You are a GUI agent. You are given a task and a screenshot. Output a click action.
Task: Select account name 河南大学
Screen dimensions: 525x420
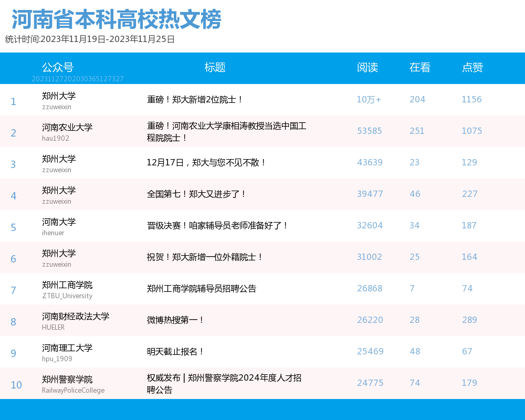click(59, 222)
